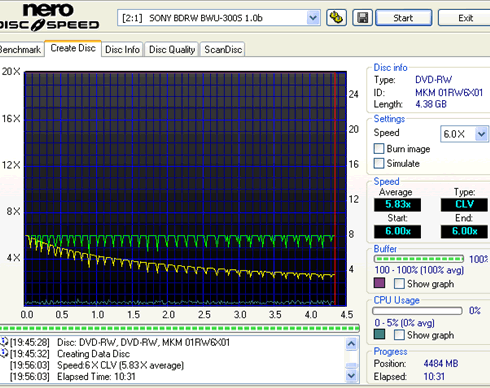Image resolution: width=490 pixels, height=388 pixels.
Task: Click the purple Buffer color swatch
Action: pyautogui.click(x=379, y=283)
